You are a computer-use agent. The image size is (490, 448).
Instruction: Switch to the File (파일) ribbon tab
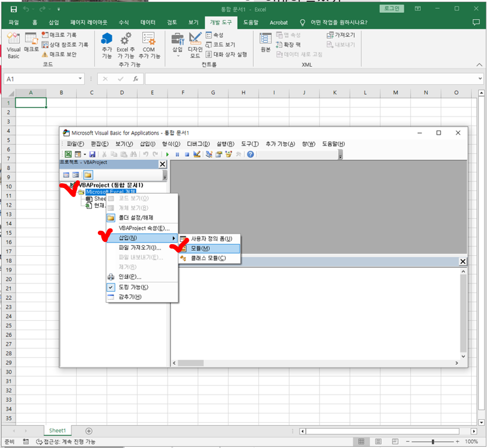[13, 22]
